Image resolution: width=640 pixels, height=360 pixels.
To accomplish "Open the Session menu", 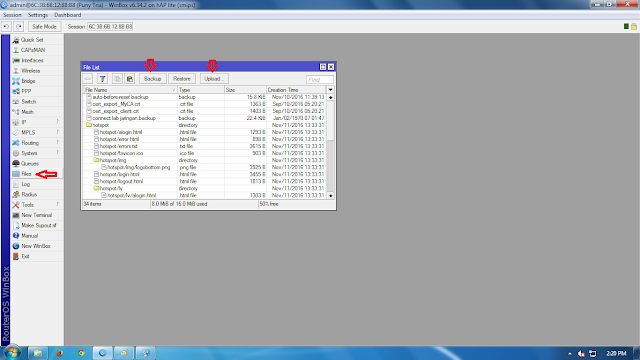I will pyautogui.click(x=12, y=15).
